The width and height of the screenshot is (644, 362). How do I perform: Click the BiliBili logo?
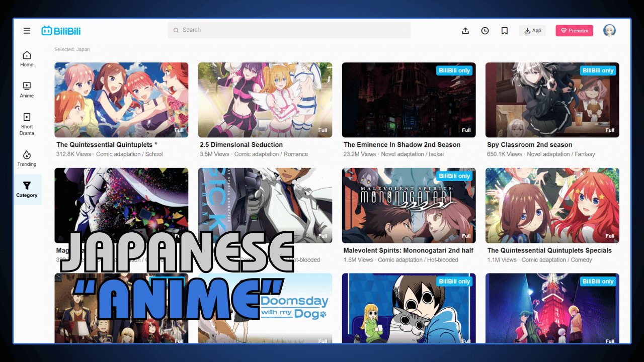coord(61,30)
